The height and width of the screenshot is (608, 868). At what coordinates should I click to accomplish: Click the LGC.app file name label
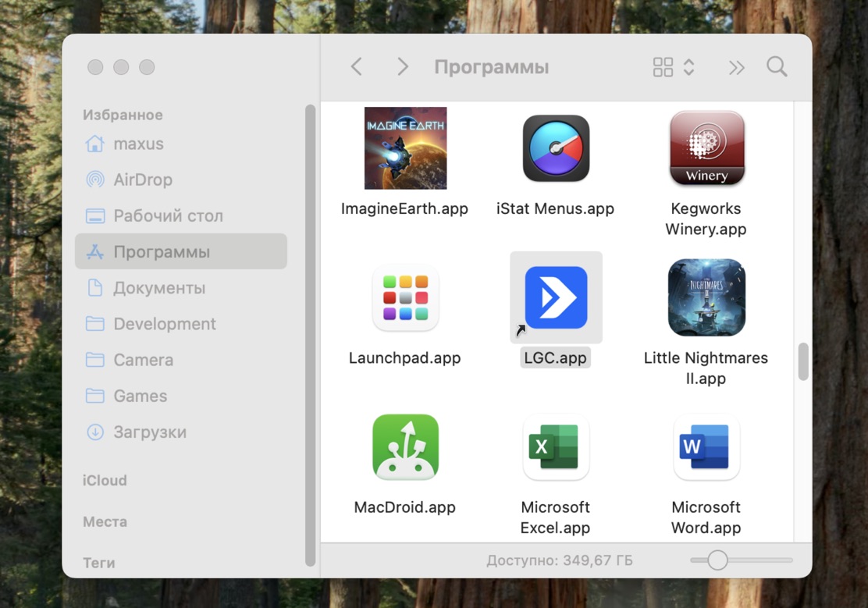pyautogui.click(x=555, y=358)
